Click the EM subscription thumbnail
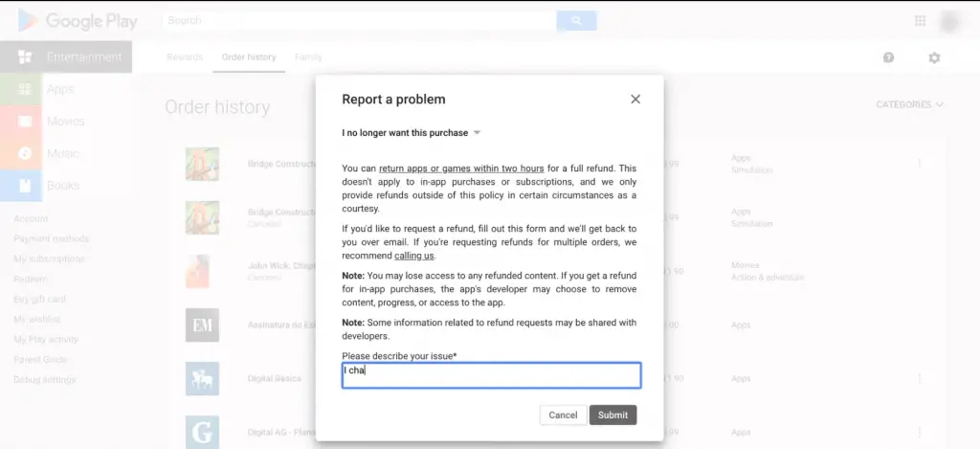Image resolution: width=980 pixels, height=449 pixels. [202, 326]
